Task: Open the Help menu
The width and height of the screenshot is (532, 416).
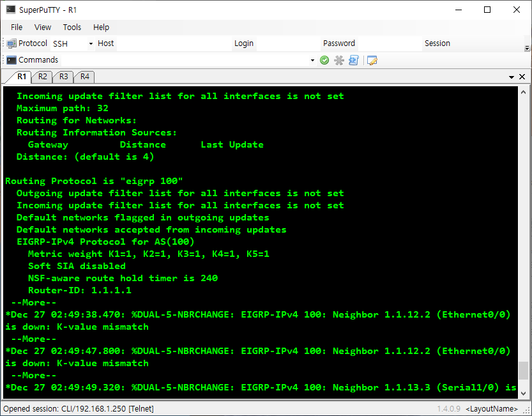Action: click(101, 27)
